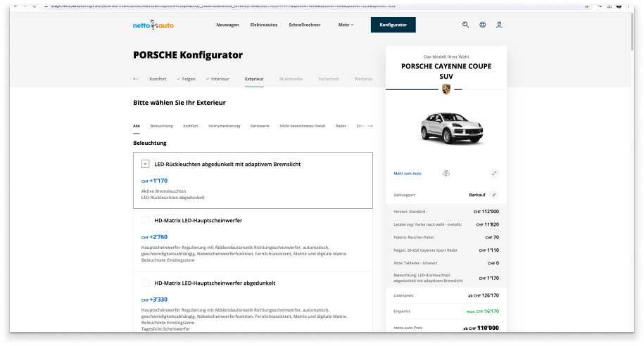The height and width of the screenshot is (346, 644).
Task: Open the Multimedia step tab
Action: pos(291,79)
